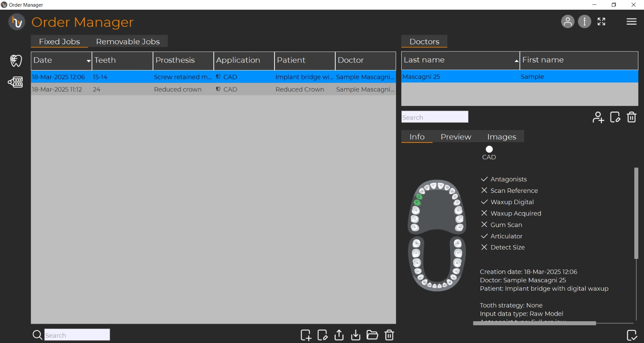Open the hamburger menu
The height and width of the screenshot is (343, 644).
(x=631, y=22)
